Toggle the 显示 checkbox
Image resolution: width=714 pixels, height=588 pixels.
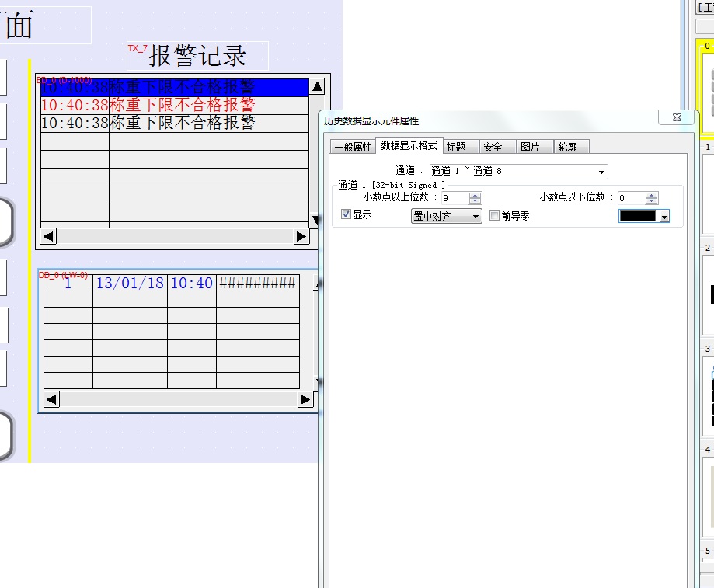pos(347,215)
